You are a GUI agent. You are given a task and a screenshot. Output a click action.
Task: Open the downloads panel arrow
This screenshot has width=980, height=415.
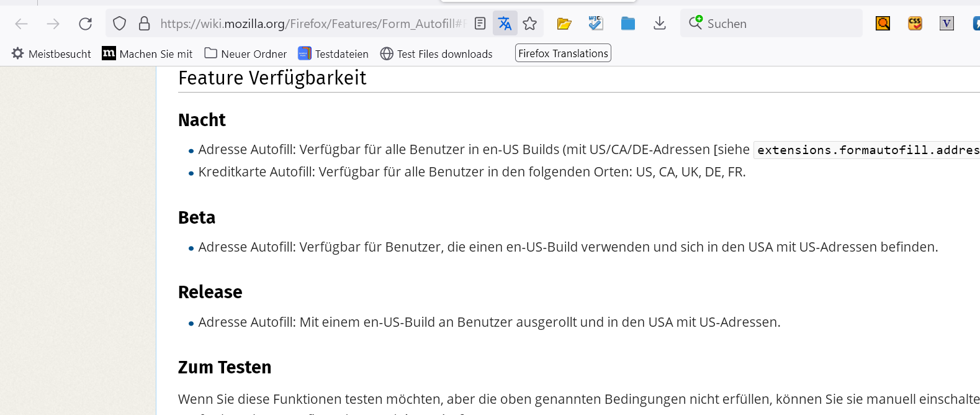[x=660, y=24]
